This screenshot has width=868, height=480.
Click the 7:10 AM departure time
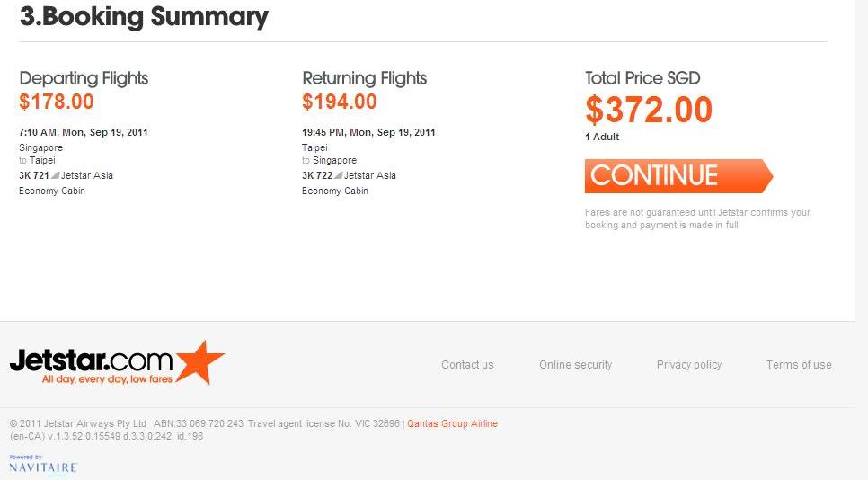37,132
